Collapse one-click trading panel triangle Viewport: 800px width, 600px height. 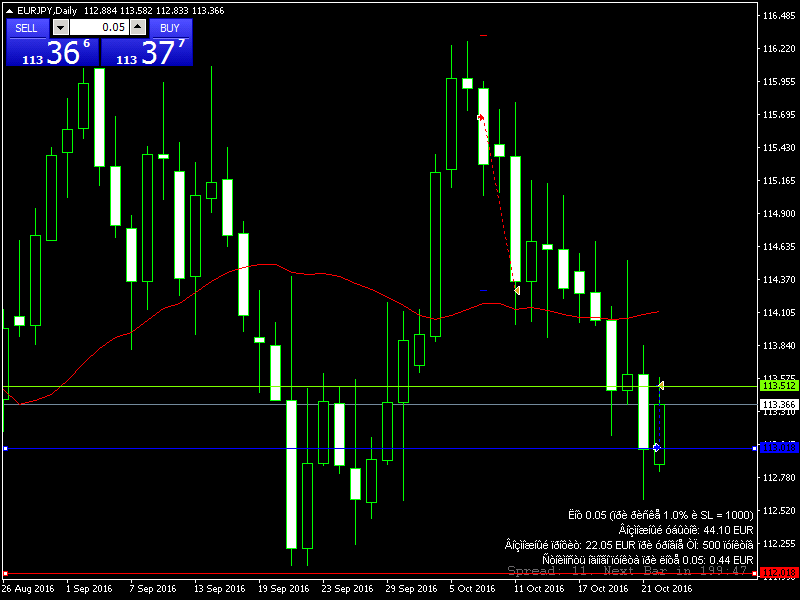click(x=9, y=11)
